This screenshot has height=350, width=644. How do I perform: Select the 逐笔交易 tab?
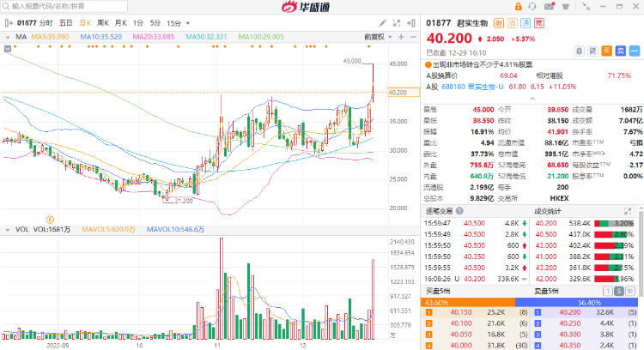coord(439,211)
